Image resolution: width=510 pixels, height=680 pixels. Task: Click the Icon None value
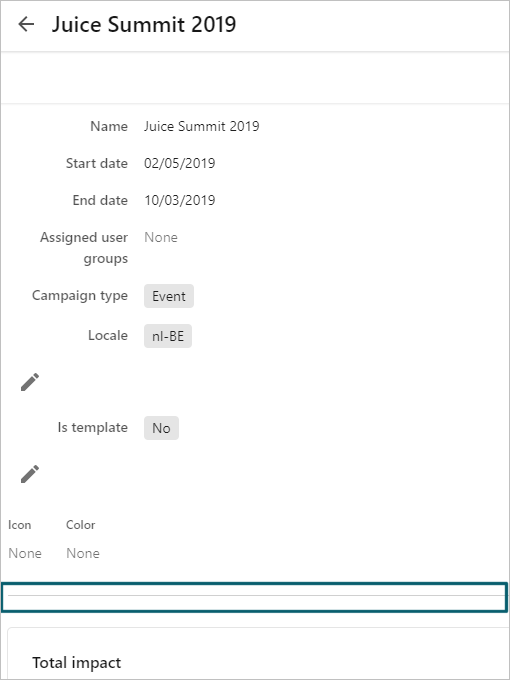(25, 553)
